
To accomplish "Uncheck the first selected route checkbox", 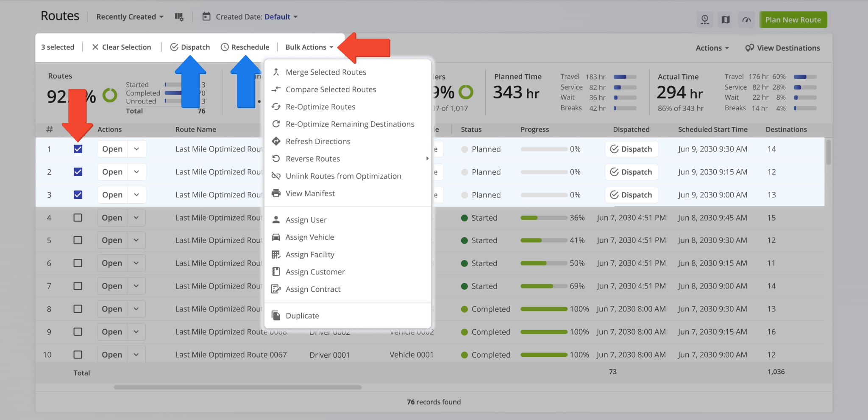I will click(x=78, y=149).
